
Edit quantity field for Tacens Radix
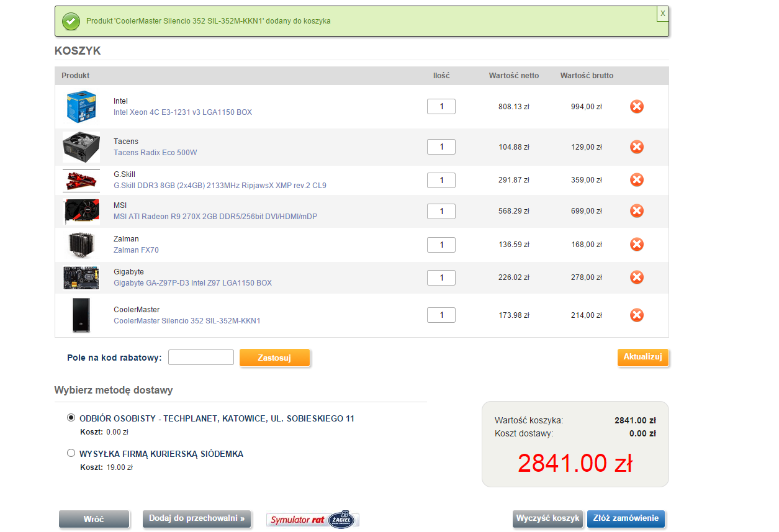point(441,147)
